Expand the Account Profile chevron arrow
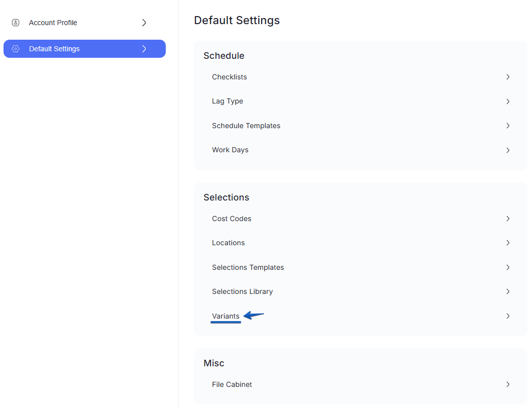This screenshot has width=532, height=408. 144,23
